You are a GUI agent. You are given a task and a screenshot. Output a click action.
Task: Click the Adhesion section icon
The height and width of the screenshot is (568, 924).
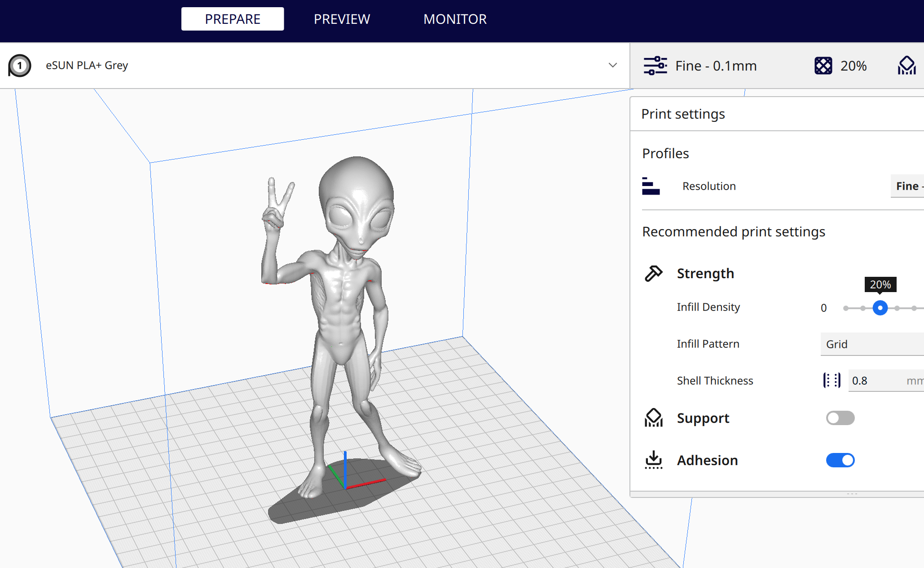coord(653,460)
